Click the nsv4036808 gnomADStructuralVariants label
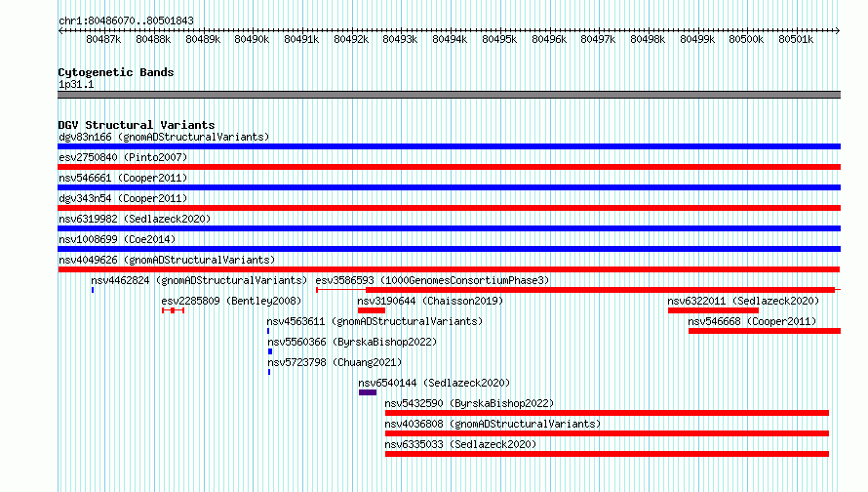The image size is (868, 492). pos(493,424)
